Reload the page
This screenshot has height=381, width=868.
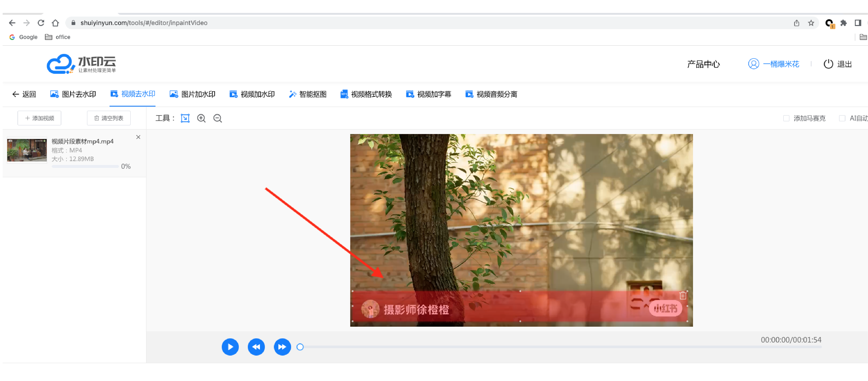41,23
